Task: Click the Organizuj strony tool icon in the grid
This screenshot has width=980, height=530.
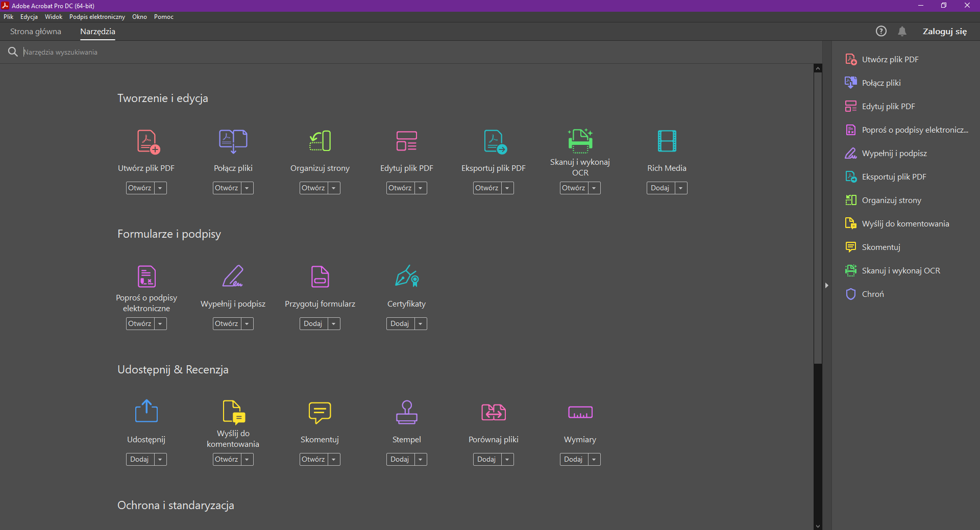Action: [x=320, y=141]
